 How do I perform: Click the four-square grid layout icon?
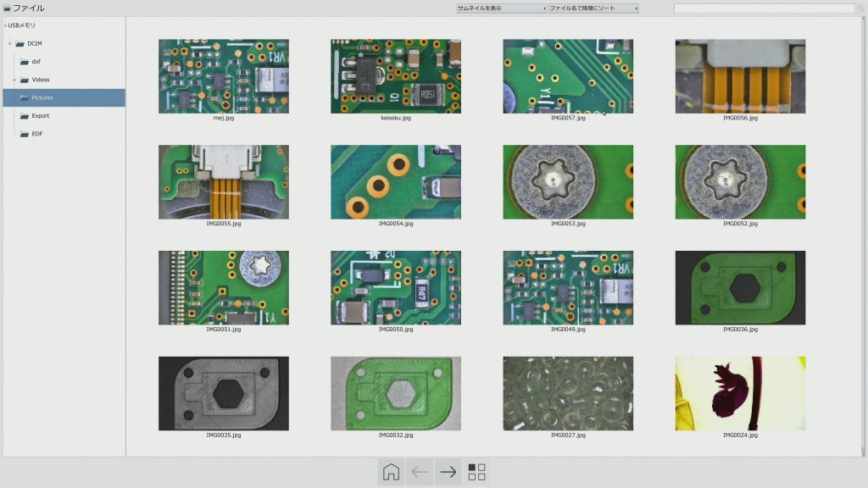[x=477, y=472]
